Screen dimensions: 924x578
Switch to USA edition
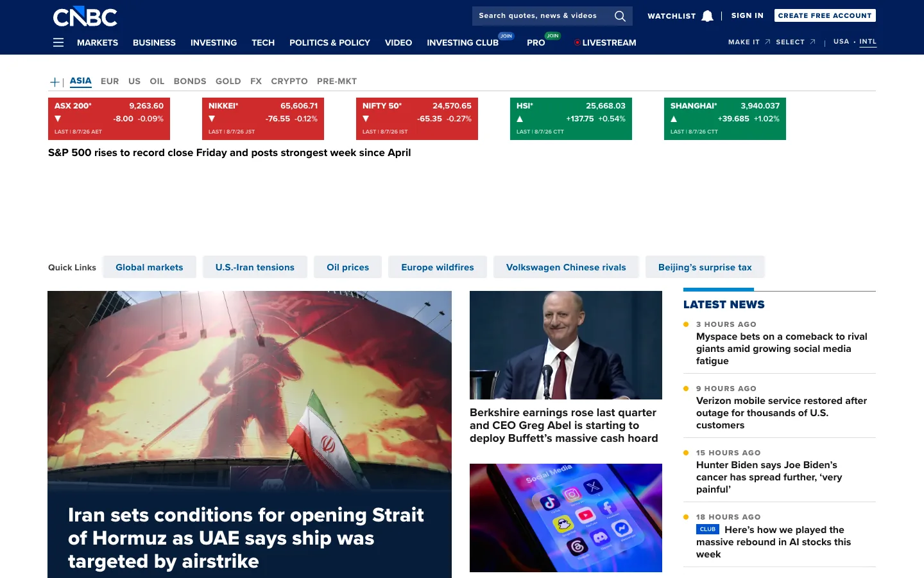point(841,42)
